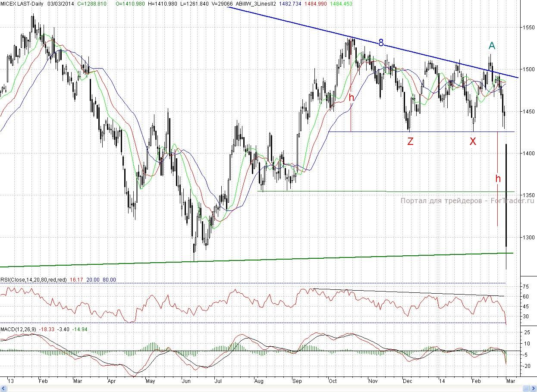Click the MACD histogram value -14.94
The height and width of the screenshot is (392, 537).
tap(81, 329)
